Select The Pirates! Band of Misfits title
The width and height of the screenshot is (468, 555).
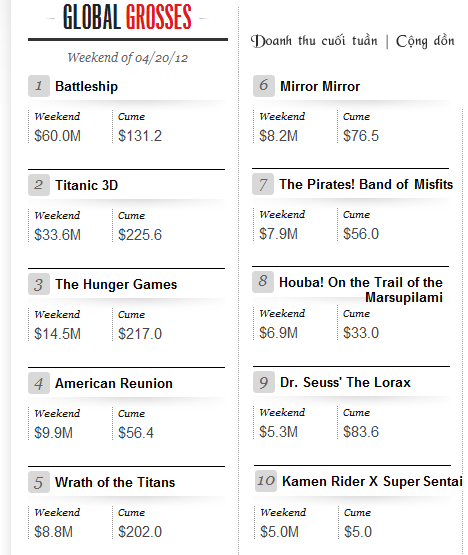point(366,184)
